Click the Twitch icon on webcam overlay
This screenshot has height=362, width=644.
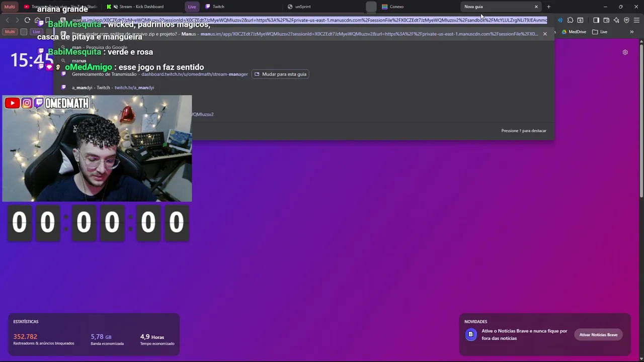39,103
